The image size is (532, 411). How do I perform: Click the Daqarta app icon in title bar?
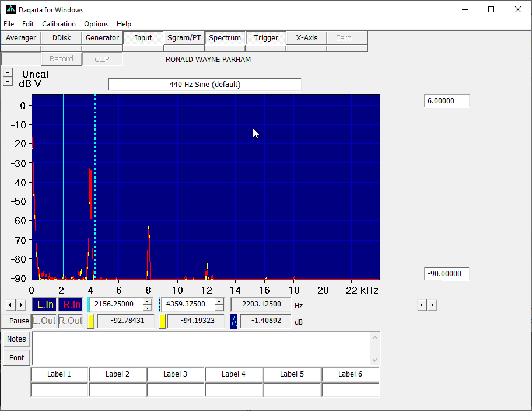click(10, 9)
